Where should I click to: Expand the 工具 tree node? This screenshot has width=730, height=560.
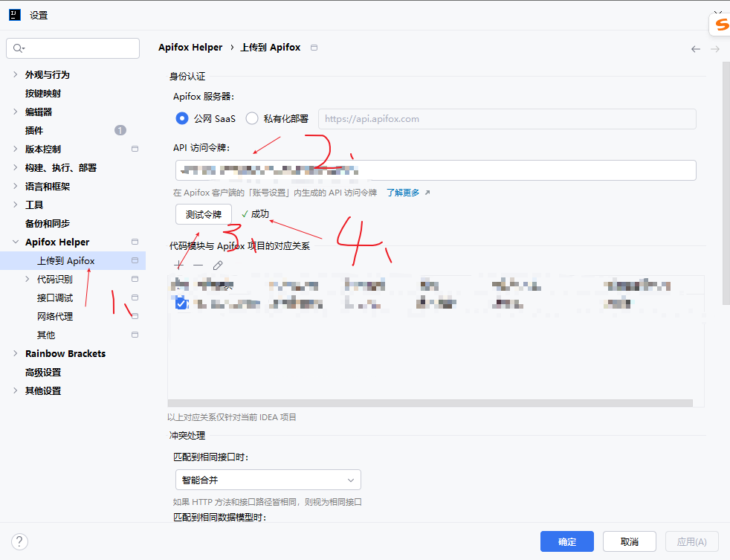coord(16,205)
